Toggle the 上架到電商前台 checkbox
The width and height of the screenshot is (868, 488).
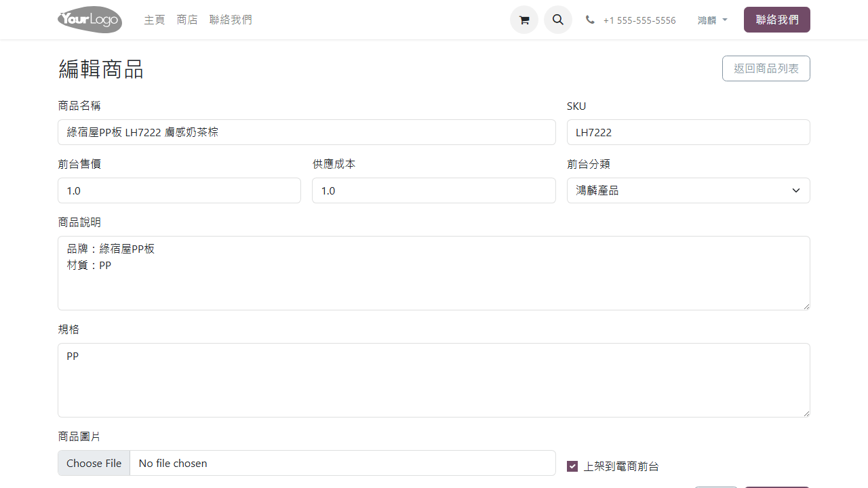click(572, 466)
